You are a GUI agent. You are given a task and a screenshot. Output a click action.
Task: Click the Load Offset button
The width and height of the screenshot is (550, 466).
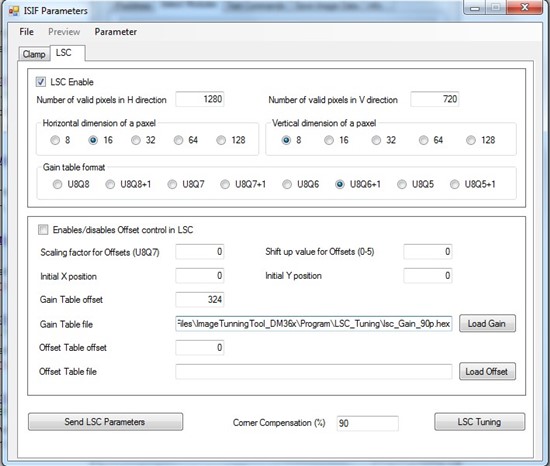pos(487,371)
